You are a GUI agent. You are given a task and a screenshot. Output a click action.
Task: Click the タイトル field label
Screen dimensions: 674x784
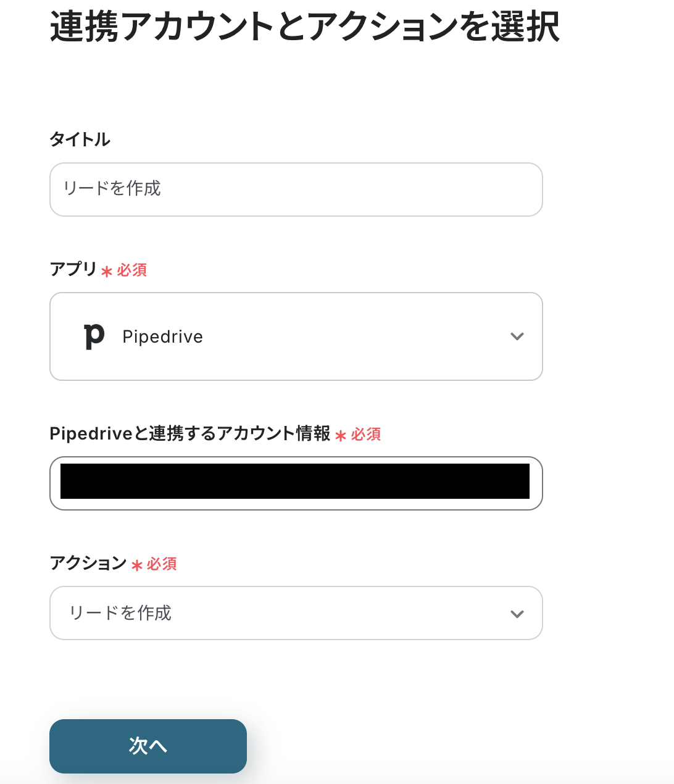(x=80, y=140)
